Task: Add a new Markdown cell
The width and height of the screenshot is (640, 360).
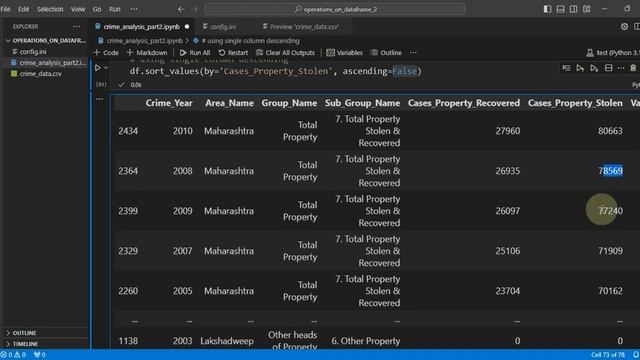Action: click(x=147, y=53)
